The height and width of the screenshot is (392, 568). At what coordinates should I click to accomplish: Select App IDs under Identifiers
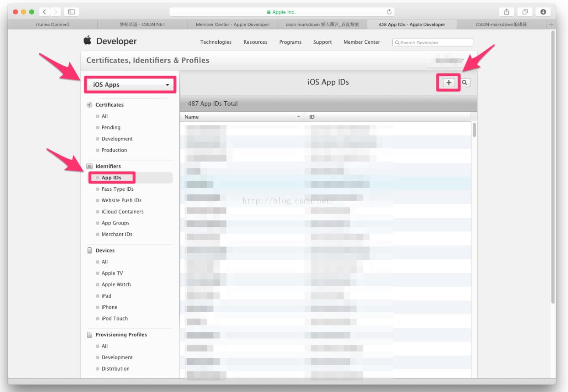111,178
